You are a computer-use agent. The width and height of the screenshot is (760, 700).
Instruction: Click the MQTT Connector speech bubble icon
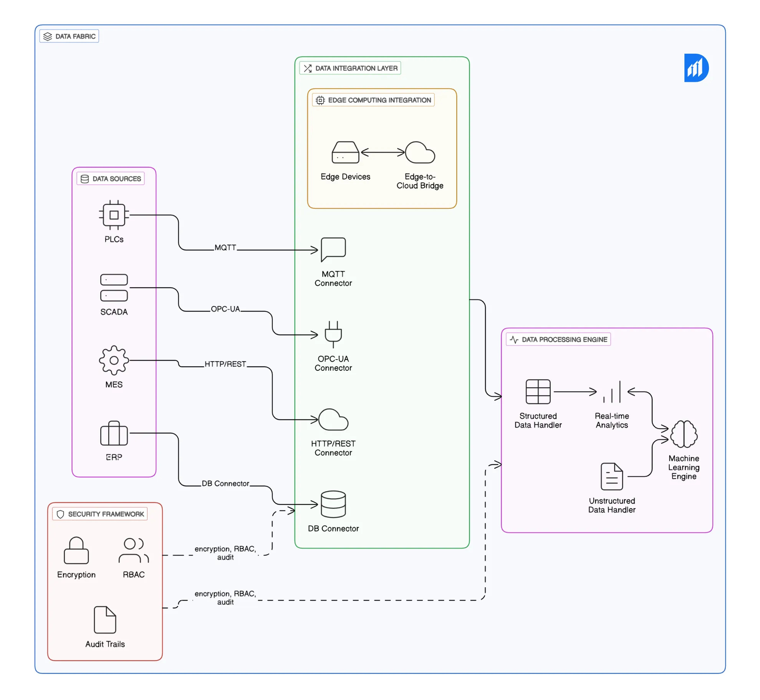click(333, 249)
